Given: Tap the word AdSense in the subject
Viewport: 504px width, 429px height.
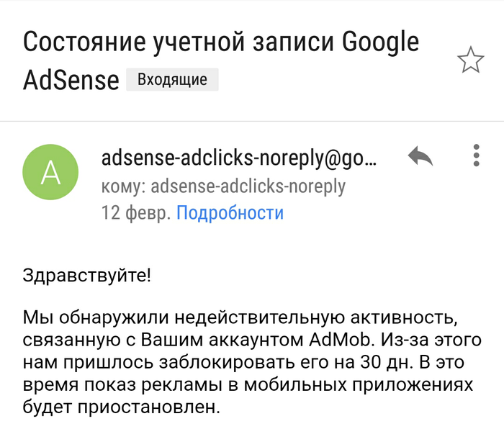Looking at the screenshot, I should (71, 80).
